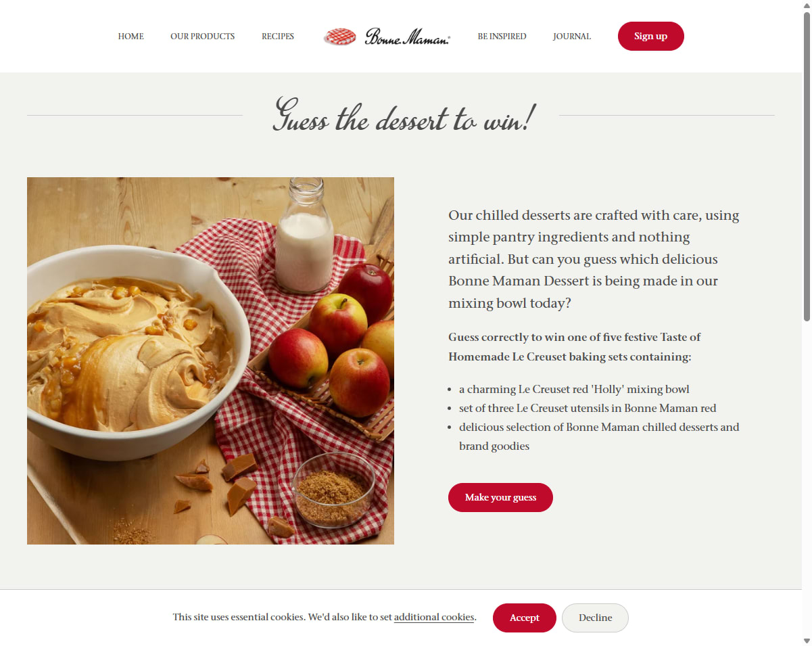Click the vertical page scrollbar thumb
Image resolution: width=812 pixels, height=646 pixels.
click(x=806, y=166)
